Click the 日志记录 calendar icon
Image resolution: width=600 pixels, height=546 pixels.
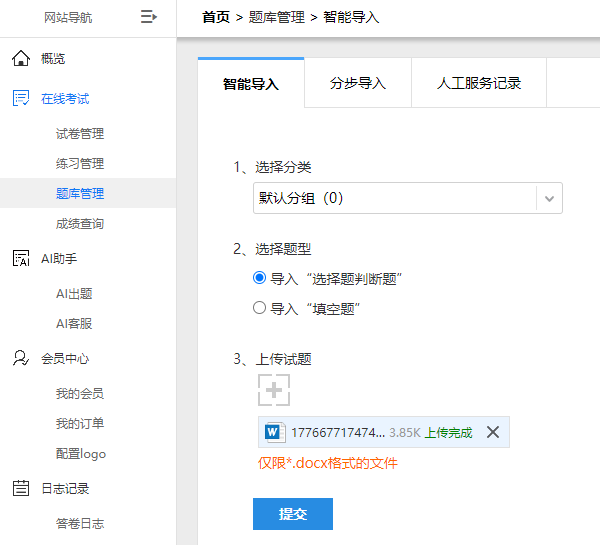click(21, 488)
